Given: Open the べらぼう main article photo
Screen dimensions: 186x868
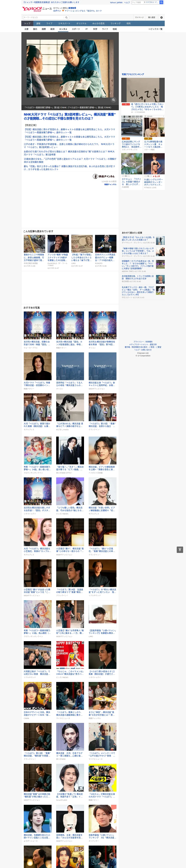Looking at the screenshot, I should coord(70,69).
